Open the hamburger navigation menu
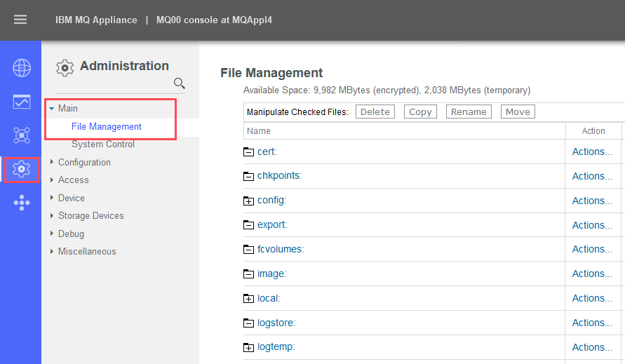Viewport: 625px width, 364px height. (20, 20)
